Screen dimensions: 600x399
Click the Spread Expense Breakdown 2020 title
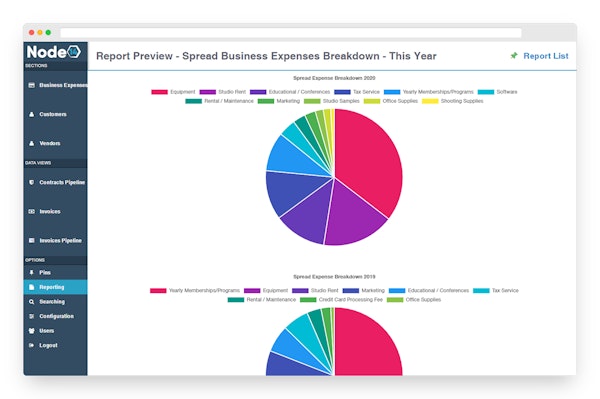[334, 78]
